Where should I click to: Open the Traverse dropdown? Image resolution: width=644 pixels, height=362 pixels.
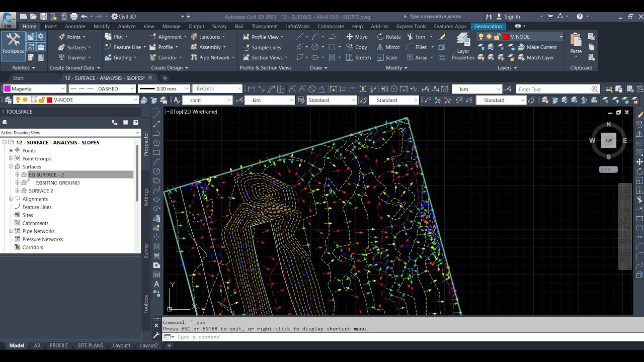coord(74,58)
